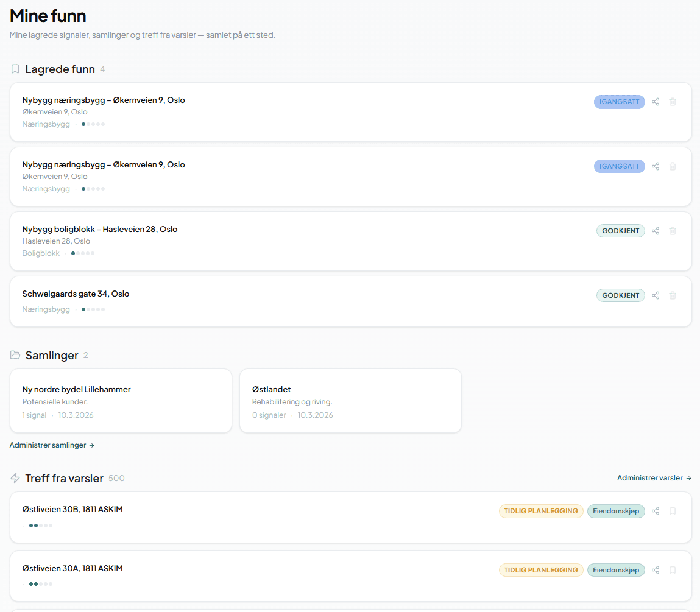Go to Administrer varsler

(654, 478)
